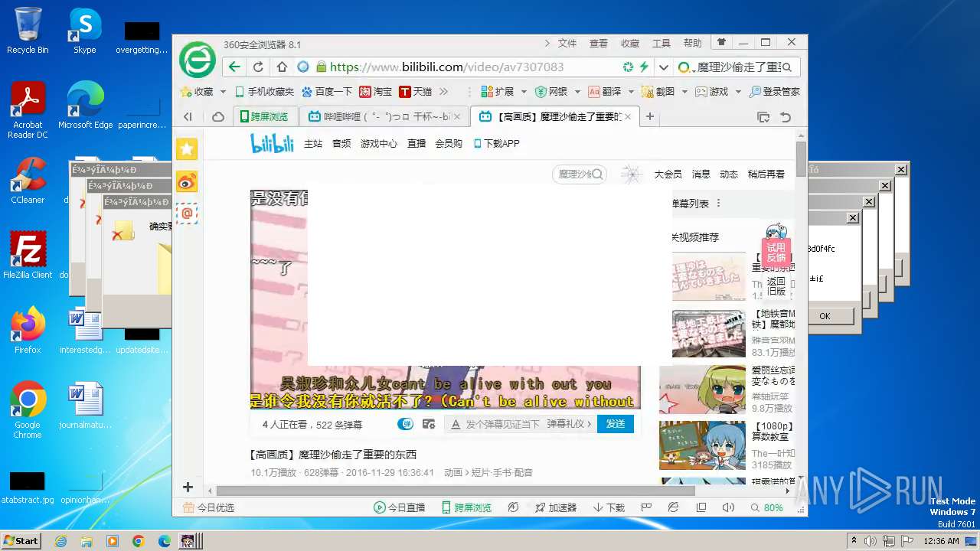Open the 截图 screenshot tool
The height and width of the screenshot is (551, 980).
658,92
